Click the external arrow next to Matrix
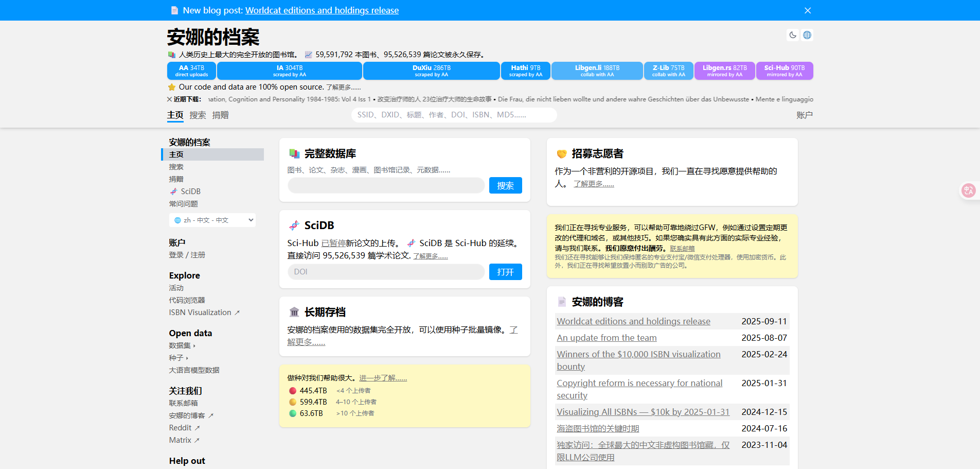Image resolution: width=980 pixels, height=469 pixels. [197, 440]
